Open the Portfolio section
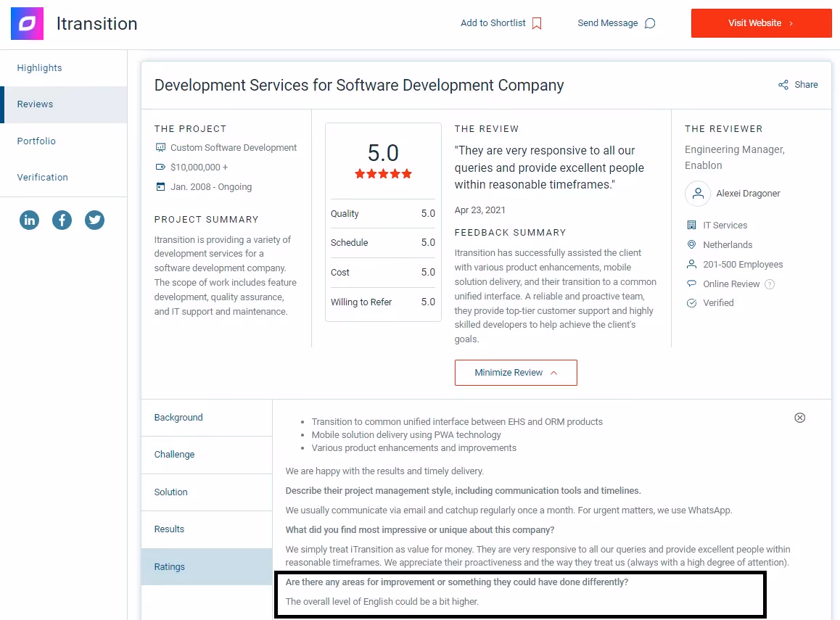 [x=36, y=141]
